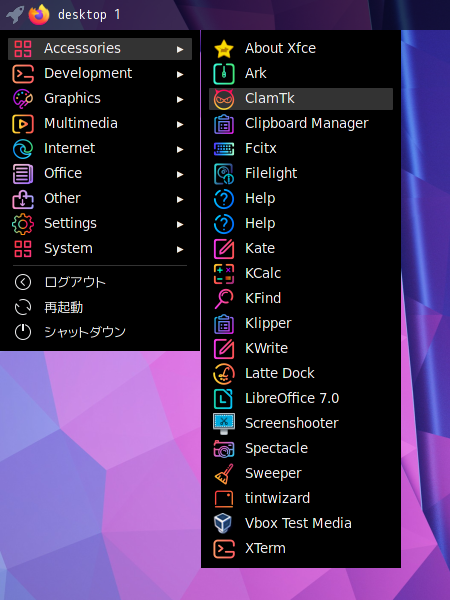Launch Fcitx keyboard icon
Screen dimensions: 450x600
(x=224, y=149)
